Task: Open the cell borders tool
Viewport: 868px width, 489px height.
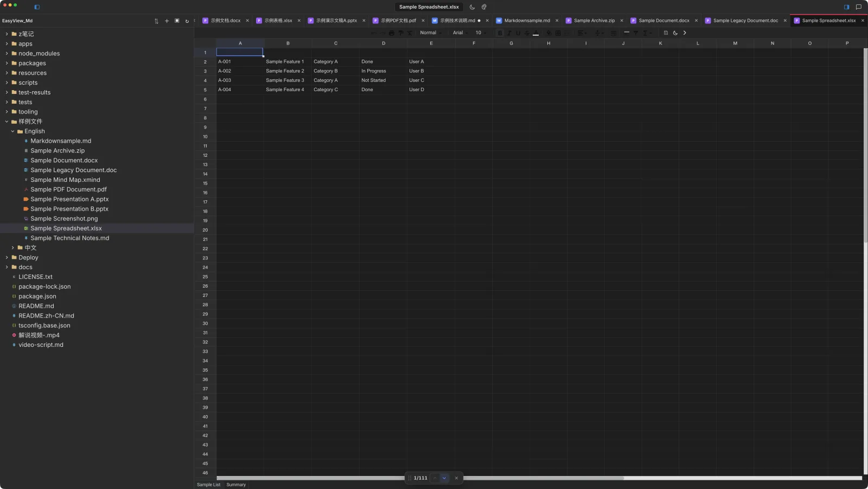Action: [558, 33]
